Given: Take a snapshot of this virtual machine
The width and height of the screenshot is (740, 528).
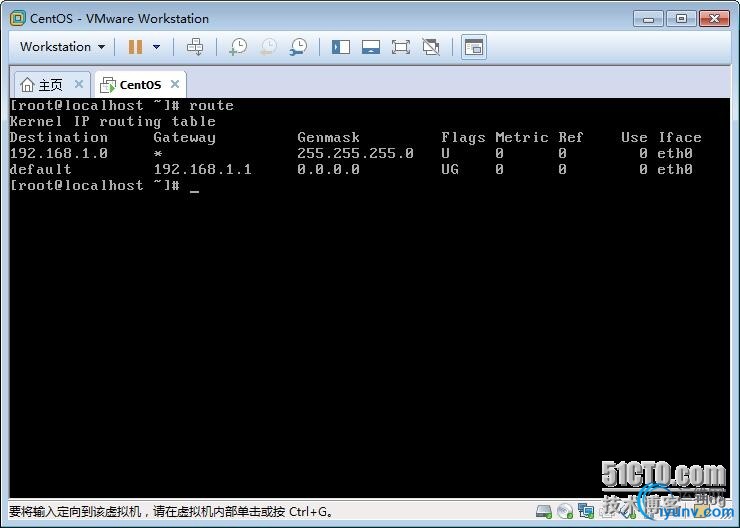Looking at the screenshot, I should pos(238,47).
